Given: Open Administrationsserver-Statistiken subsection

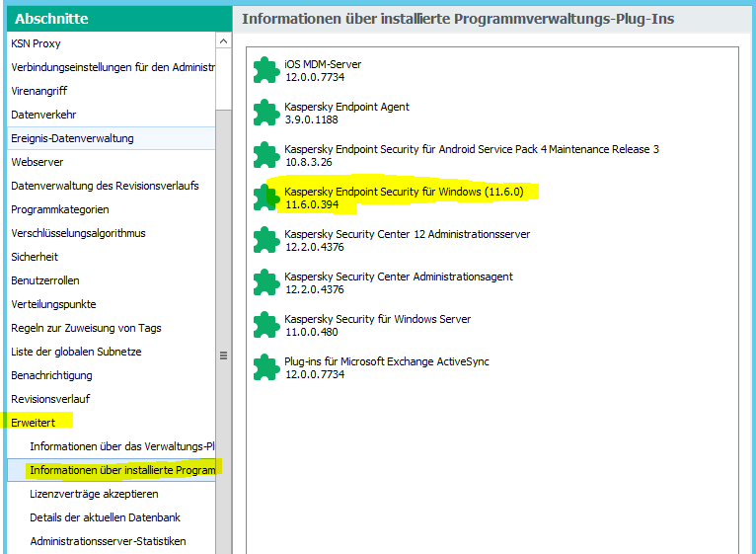Looking at the screenshot, I should click(x=112, y=541).
